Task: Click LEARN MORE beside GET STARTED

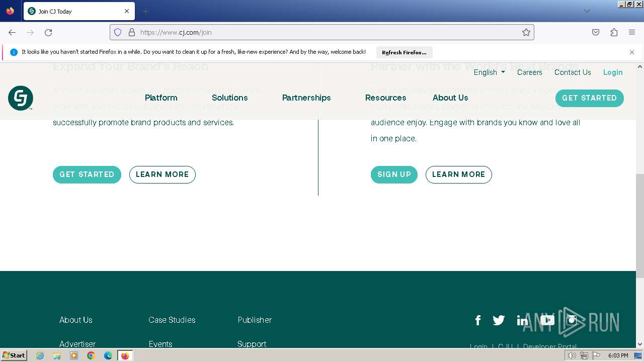Action: [163, 174]
